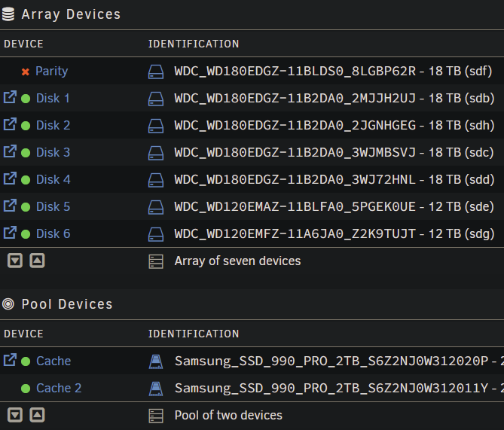Click the green status dot for Disk 1
The image size is (504, 430).
[x=26, y=99]
